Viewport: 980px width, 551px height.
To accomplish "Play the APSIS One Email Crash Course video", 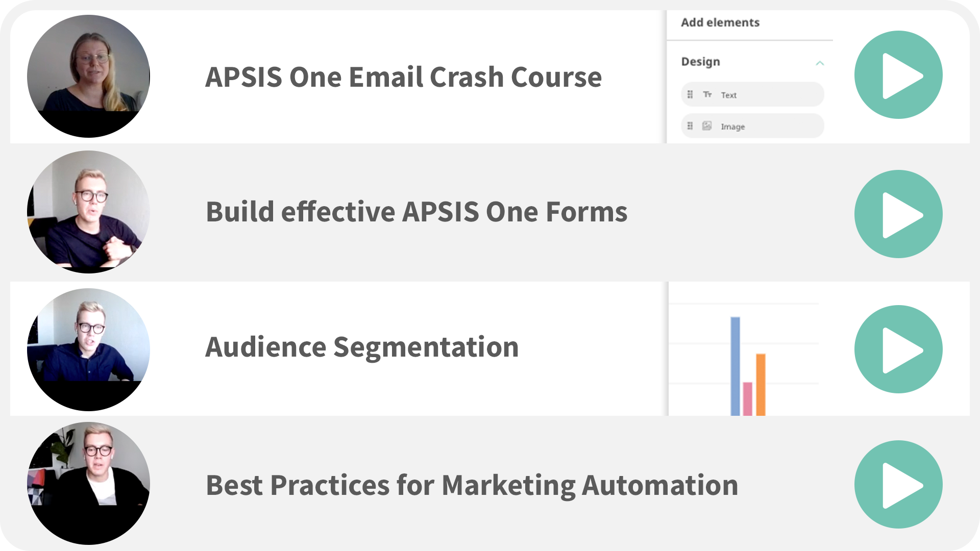I will click(898, 75).
